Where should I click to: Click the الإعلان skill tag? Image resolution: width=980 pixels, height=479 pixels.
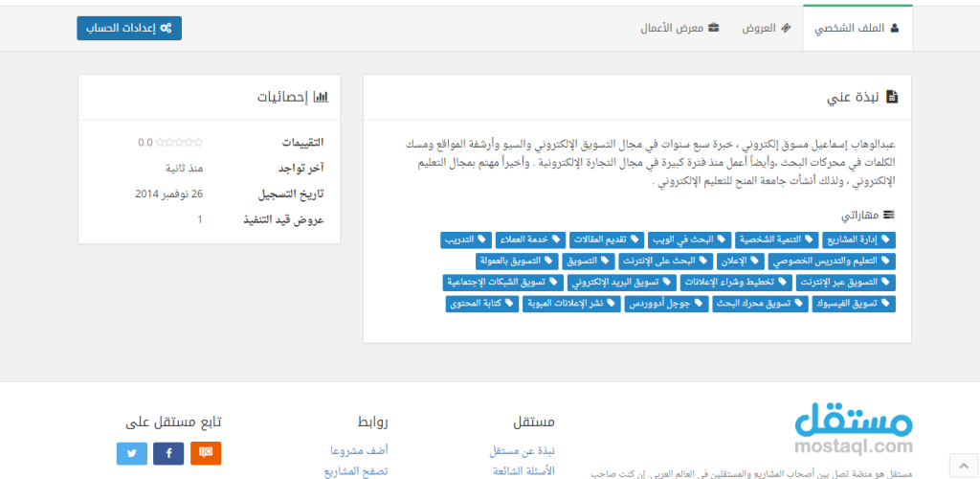coord(740,262)
